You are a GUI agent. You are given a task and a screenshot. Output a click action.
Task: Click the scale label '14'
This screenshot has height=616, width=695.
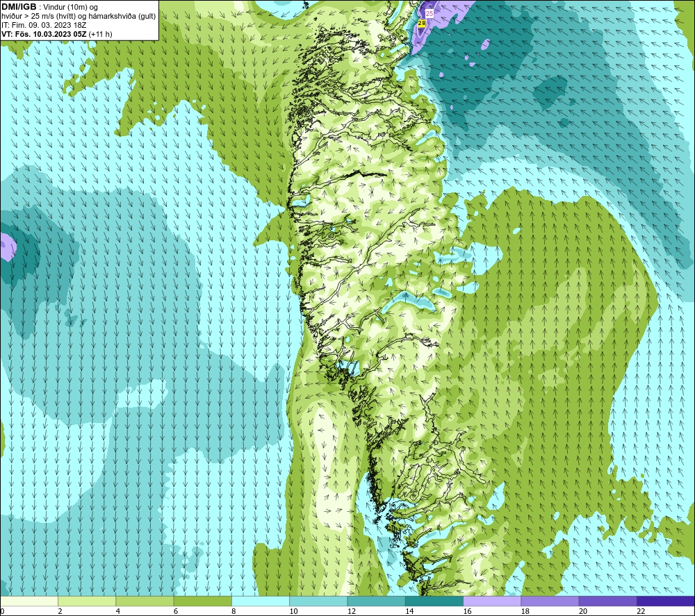click(409, 611)
